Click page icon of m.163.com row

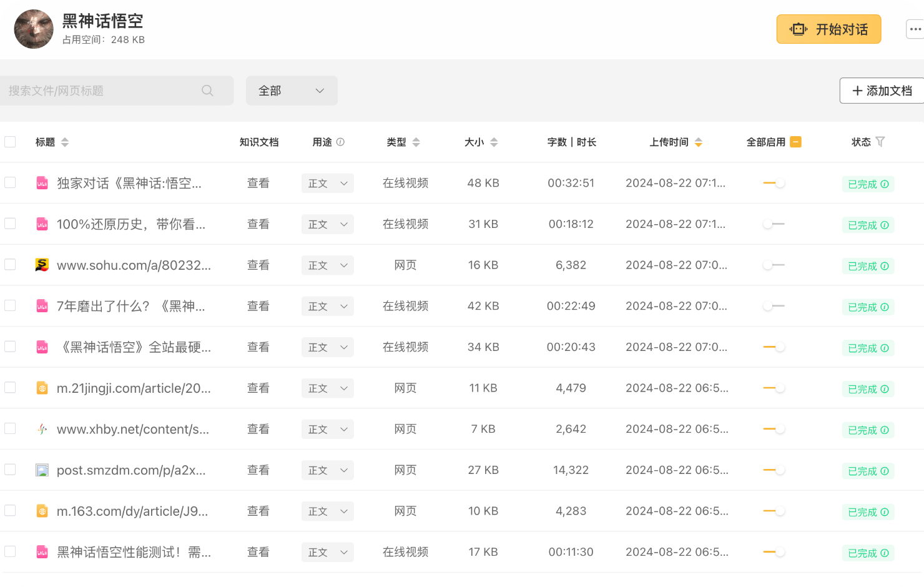[42, 511]
